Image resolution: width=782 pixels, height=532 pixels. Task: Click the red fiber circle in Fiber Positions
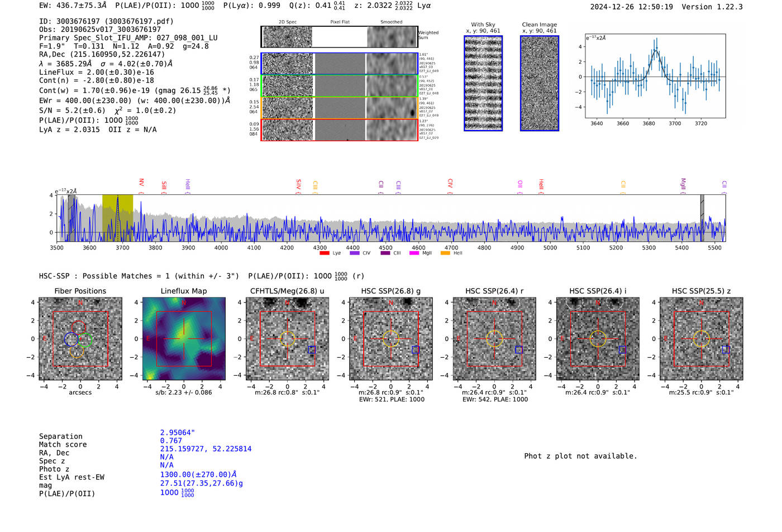[x=78, y=328]
